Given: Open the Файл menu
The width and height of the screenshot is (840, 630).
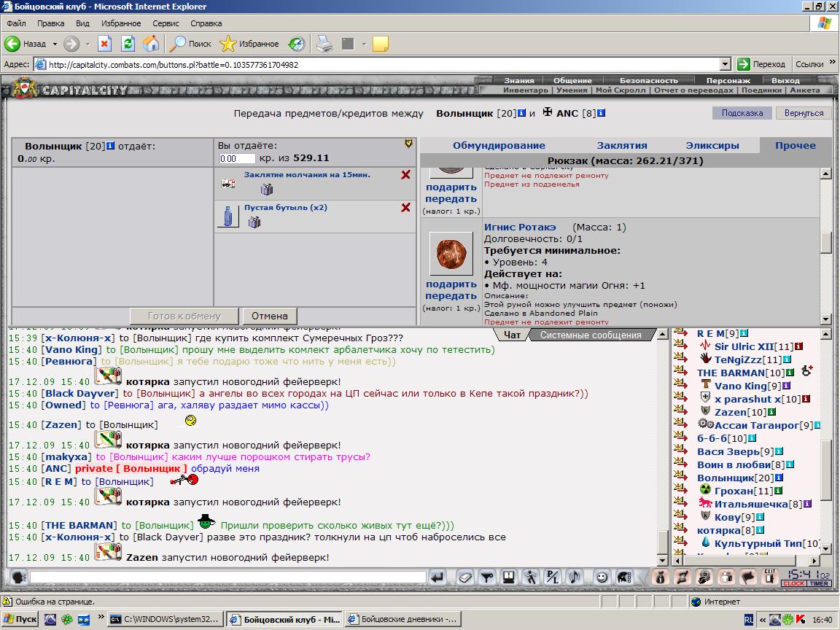Looking at the screenshot, I should coord(17,23).
